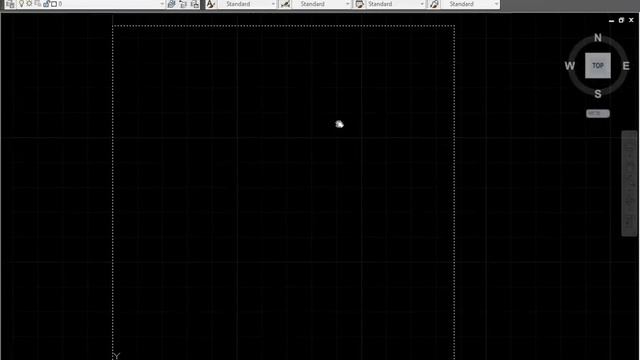Screen dimensions: 640x360
Task: Click W on the ViewCube compass
Action: (x=570, y=66)
